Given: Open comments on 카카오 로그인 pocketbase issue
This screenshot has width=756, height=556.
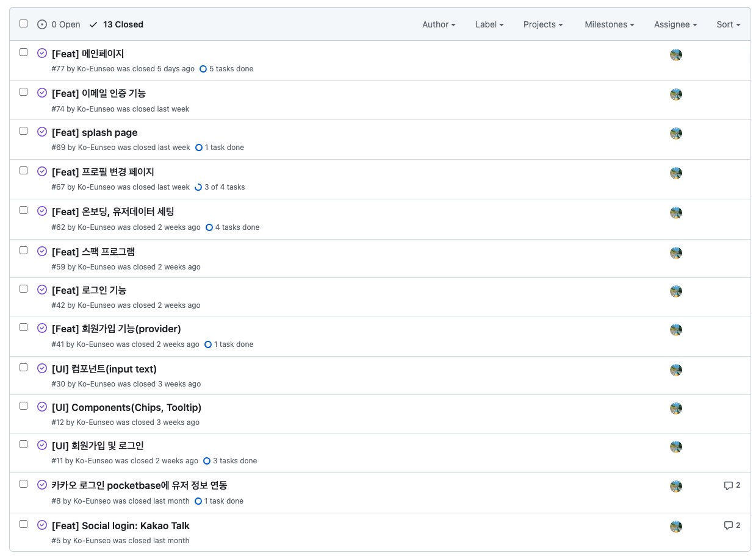Looking at the screenshot, I should coord(732,485).
